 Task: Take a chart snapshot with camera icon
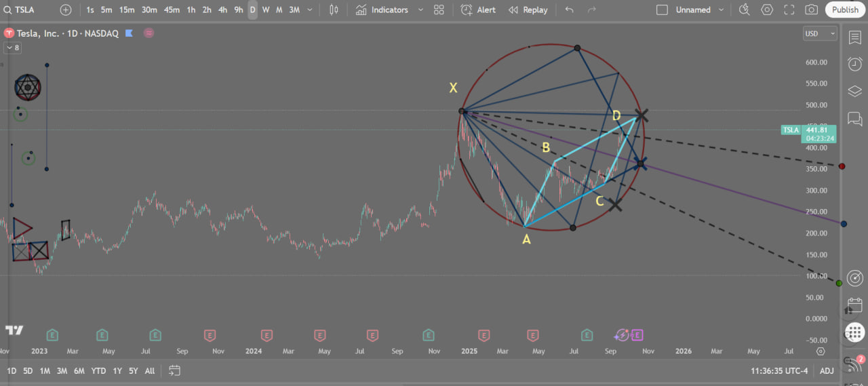click(811, 9)
